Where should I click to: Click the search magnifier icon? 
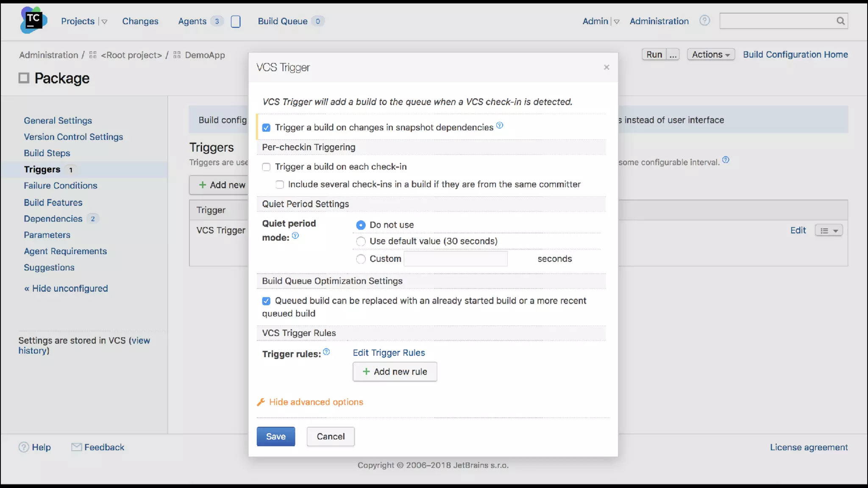[840, 21]
